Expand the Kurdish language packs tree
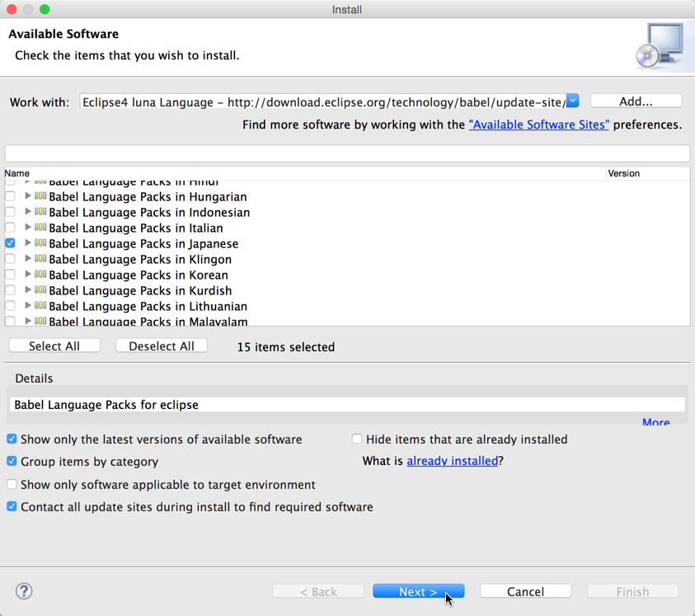Screen dimensions: 695x616 coord(28,289)
